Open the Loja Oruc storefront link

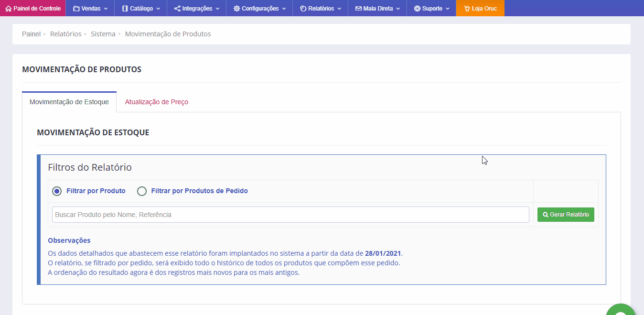480,9
